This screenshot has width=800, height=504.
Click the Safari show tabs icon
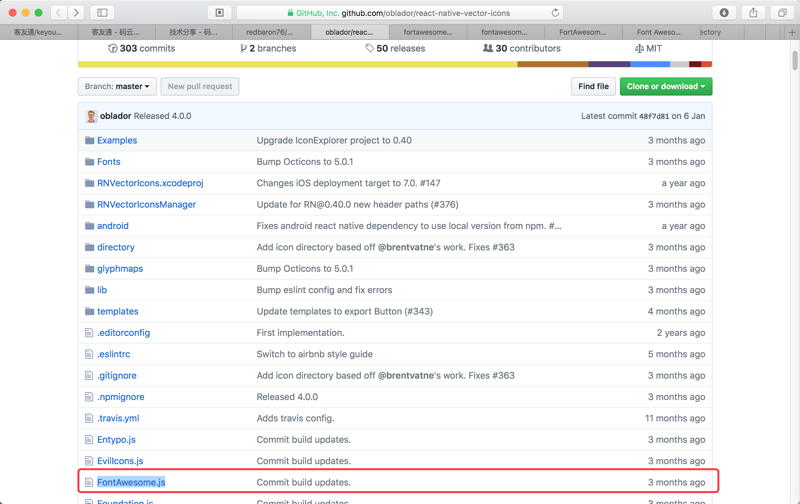tap(782, 13)
